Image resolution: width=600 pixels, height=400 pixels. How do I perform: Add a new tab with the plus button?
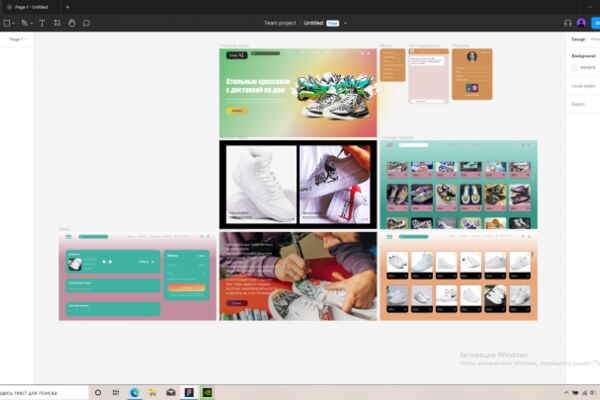coord(68,7)
